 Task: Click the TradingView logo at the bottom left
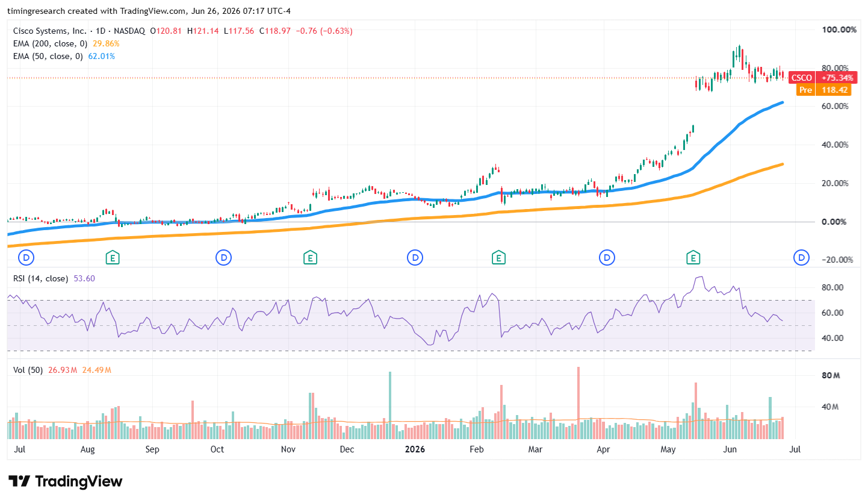(x=66, y=481)
